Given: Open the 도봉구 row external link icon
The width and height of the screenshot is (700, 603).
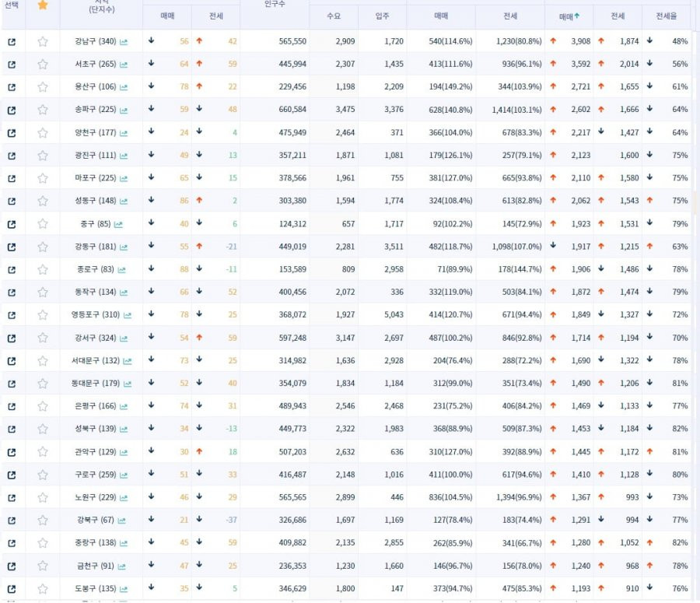Looking at the screenshot, I should (12, 589).
